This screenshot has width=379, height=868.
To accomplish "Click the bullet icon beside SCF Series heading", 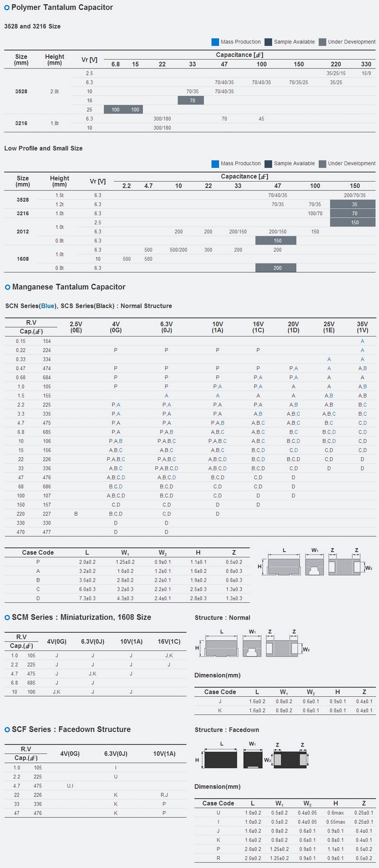I will [7, 730].
